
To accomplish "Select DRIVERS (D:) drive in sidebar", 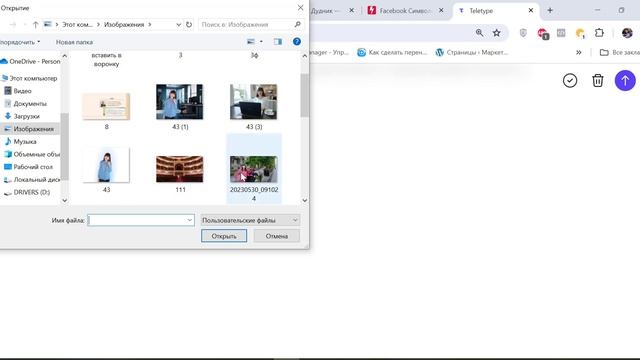I will (x=27, y=192).
